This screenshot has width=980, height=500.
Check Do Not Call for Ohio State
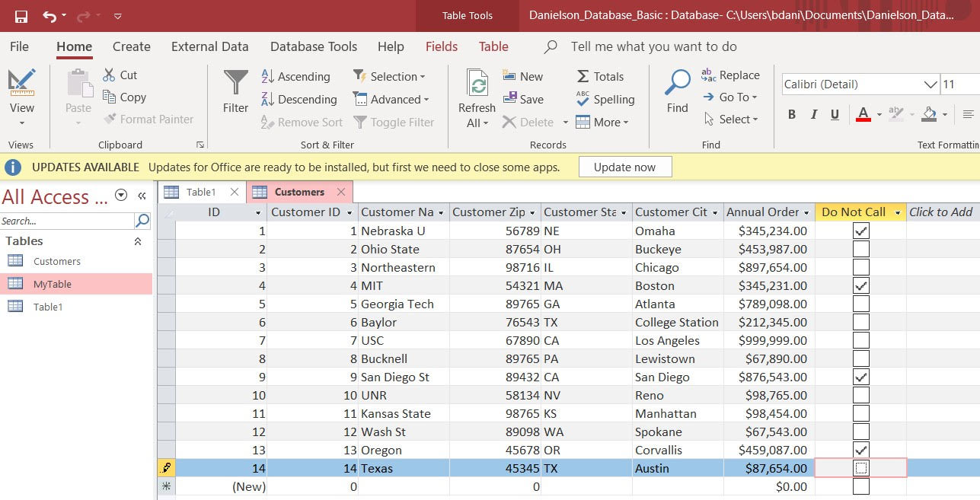(860, 249)
